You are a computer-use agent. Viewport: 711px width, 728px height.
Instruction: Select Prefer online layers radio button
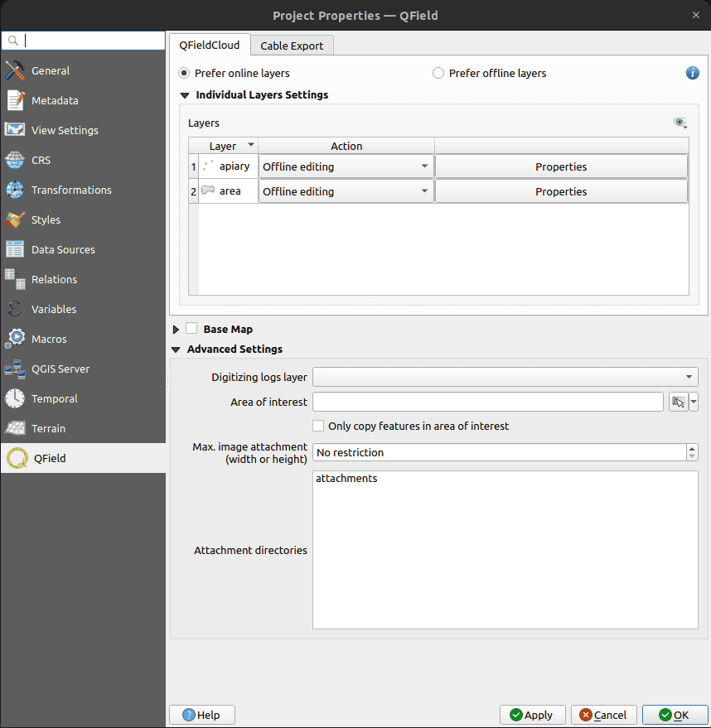click(185, 73)
